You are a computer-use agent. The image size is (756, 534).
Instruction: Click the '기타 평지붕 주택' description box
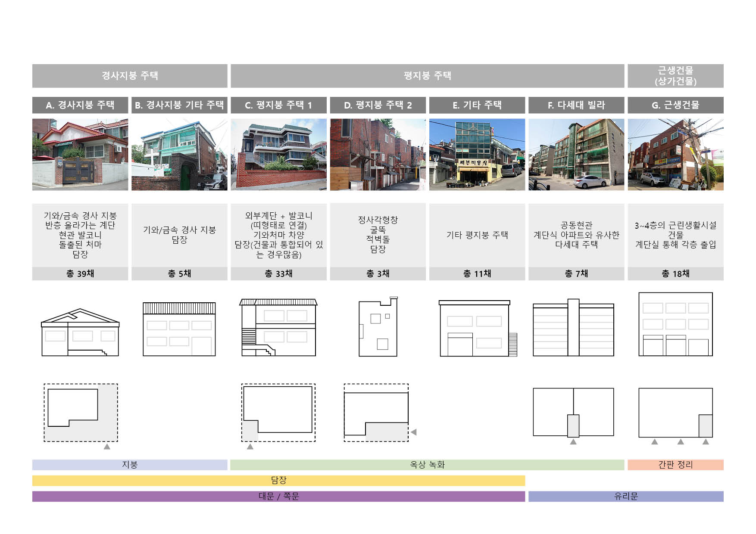[x=477, y=235]
